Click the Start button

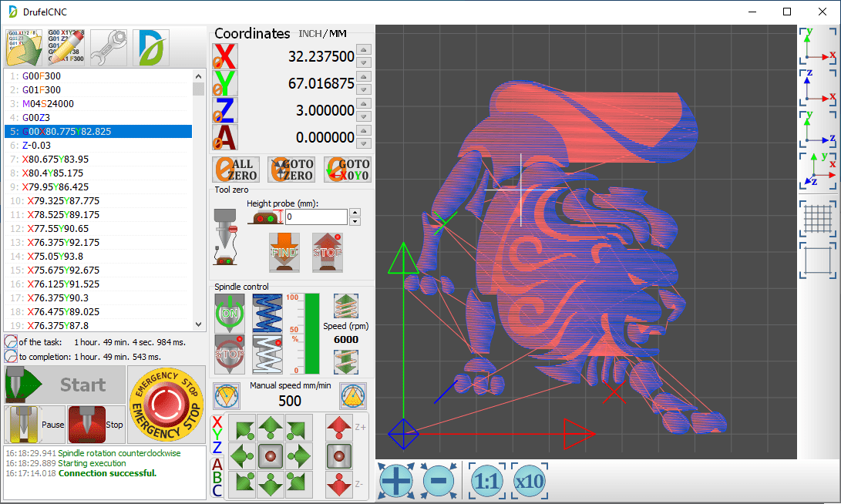65,385
